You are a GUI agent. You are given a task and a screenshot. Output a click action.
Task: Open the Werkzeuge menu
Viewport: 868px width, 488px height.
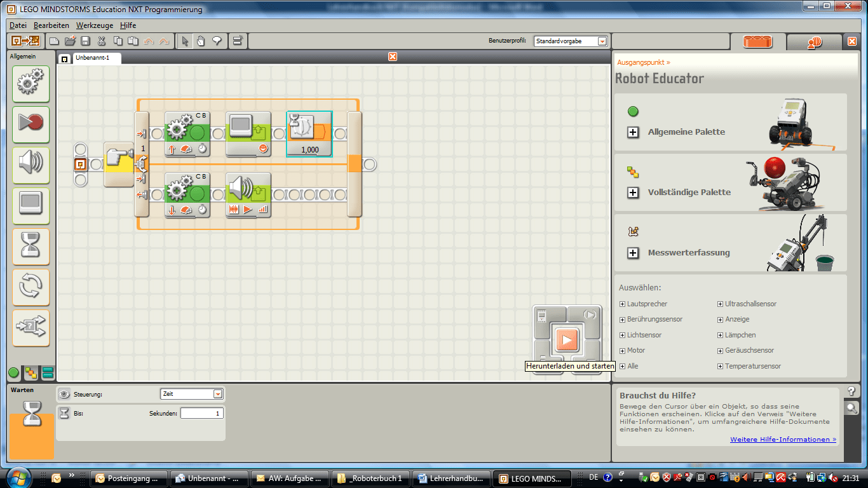pyautogui.click(x=94, y=25)
